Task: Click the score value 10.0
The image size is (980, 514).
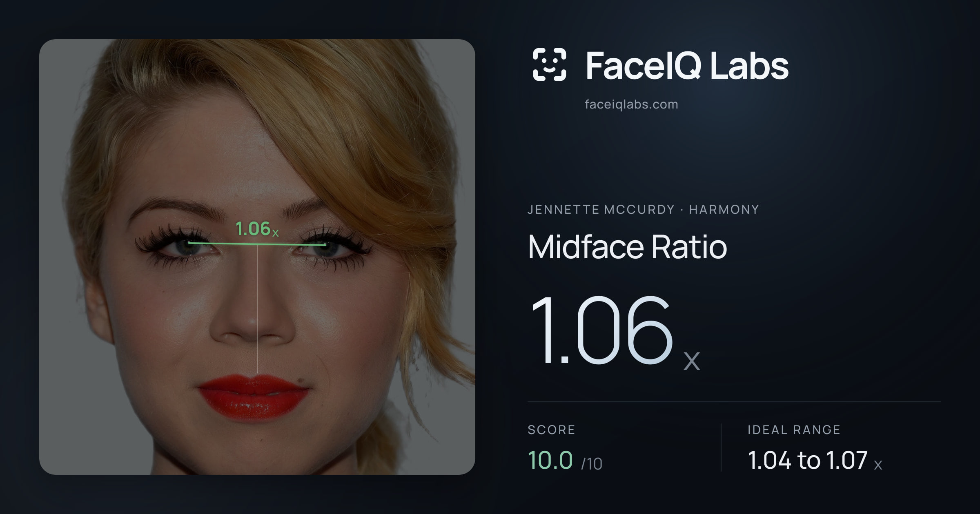Action: click(x=550, y=460)
